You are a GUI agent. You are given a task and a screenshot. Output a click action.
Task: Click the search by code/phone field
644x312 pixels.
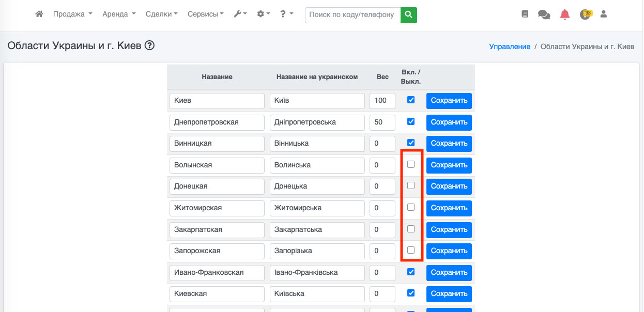tap(352, 15)
